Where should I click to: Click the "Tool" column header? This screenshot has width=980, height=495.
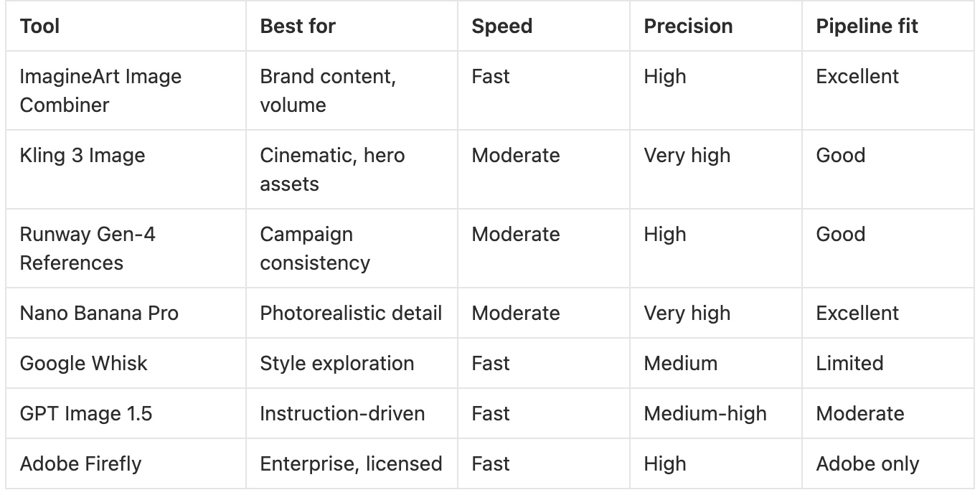click(40, 27)
